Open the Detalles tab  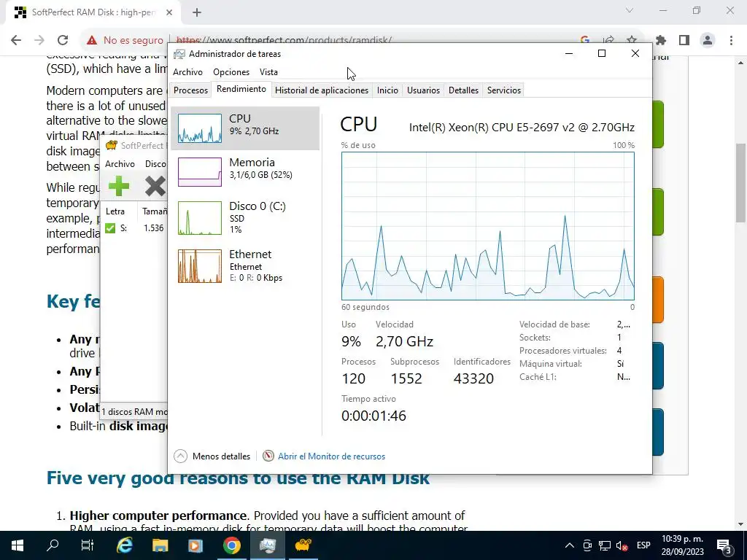click(x=463, y=90)
